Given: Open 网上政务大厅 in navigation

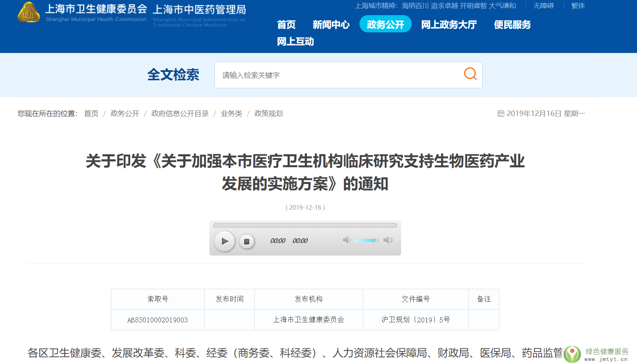Looking at the screenshot, I should click(449, 25).
